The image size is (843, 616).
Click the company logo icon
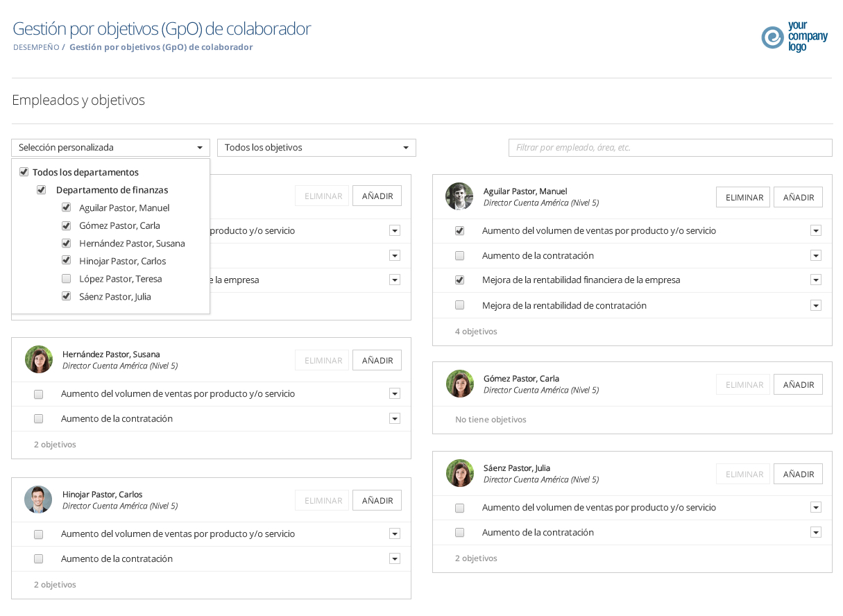[x=772, y=37]
